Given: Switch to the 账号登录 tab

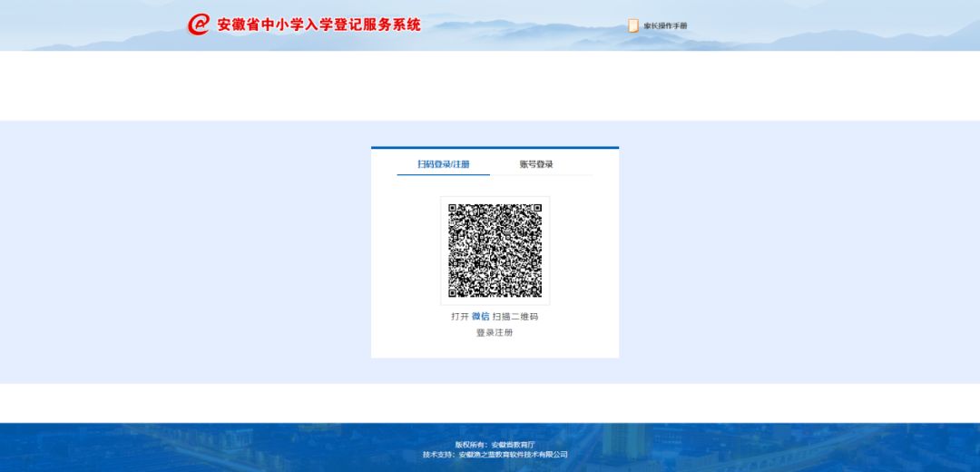Looking at the screenshot, I should point(536,164).
